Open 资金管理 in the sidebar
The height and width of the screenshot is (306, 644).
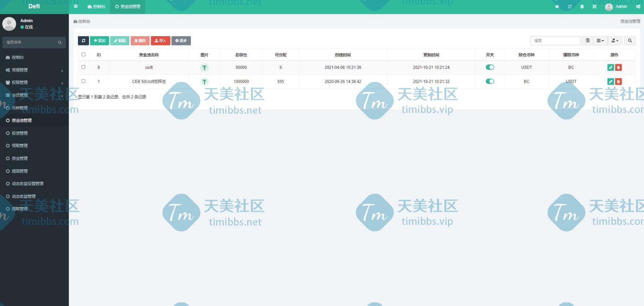click(x=34, y=158)
